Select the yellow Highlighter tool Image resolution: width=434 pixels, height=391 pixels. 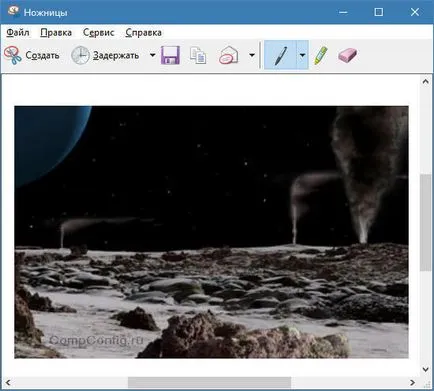[321, 55]
